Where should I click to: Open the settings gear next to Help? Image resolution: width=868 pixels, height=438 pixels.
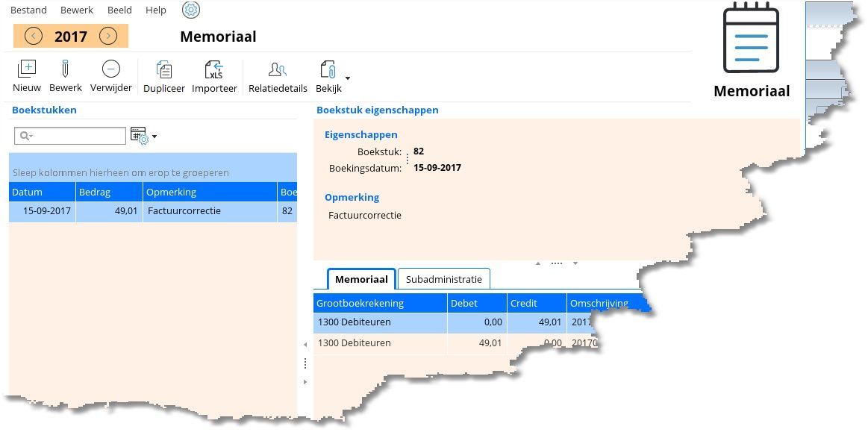tap(191, 10)
